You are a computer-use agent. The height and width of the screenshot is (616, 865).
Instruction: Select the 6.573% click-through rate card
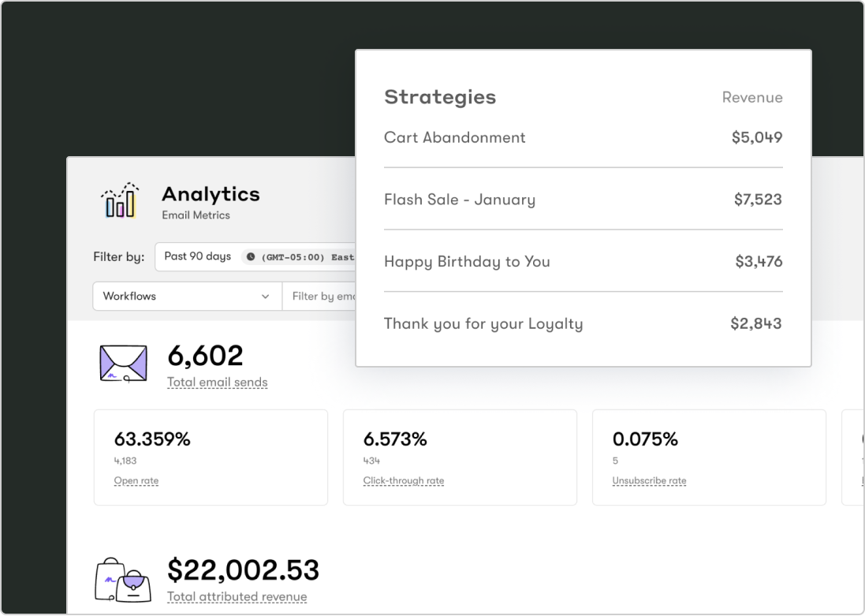coord(460,457)
